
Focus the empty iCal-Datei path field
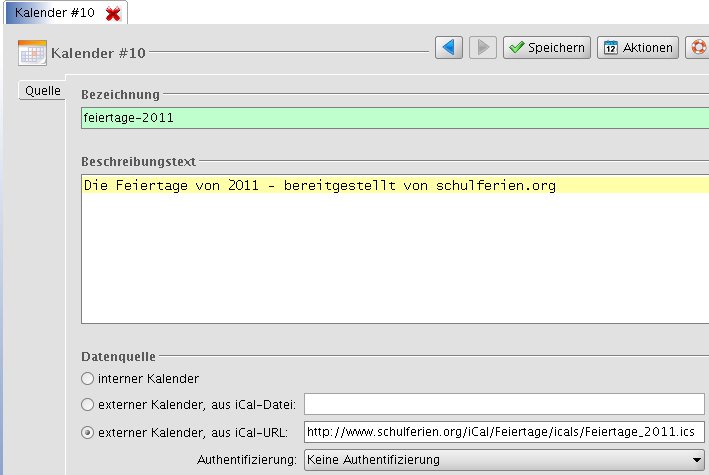pyautogui.click(x=504, y=404)
